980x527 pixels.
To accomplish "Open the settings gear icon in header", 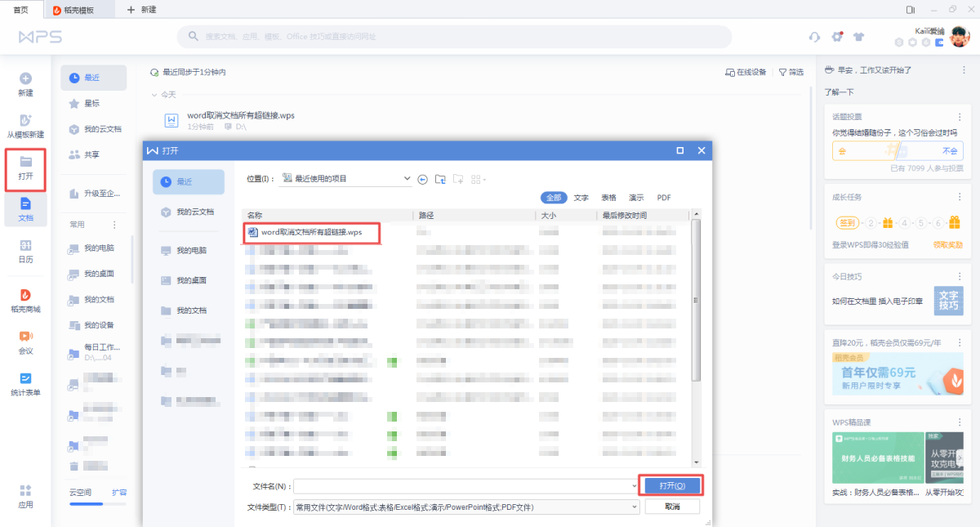I will point(837,37).
